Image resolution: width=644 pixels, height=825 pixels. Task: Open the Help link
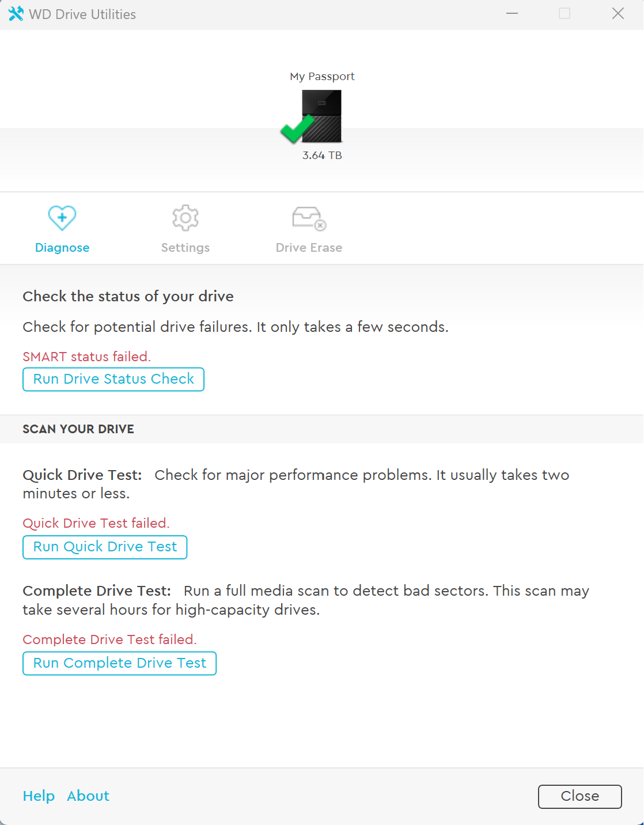tap(39, 796)
